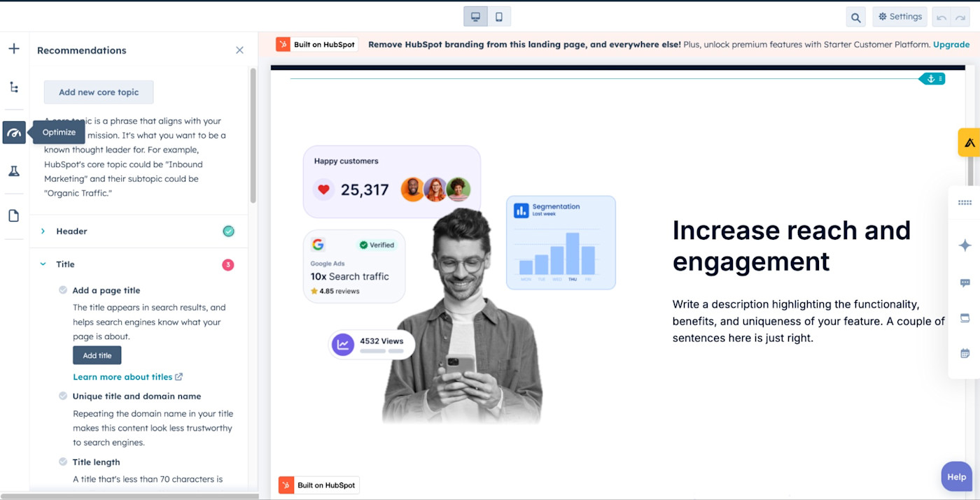Open the Test flask sidebar icon

(x=14, y=171)
